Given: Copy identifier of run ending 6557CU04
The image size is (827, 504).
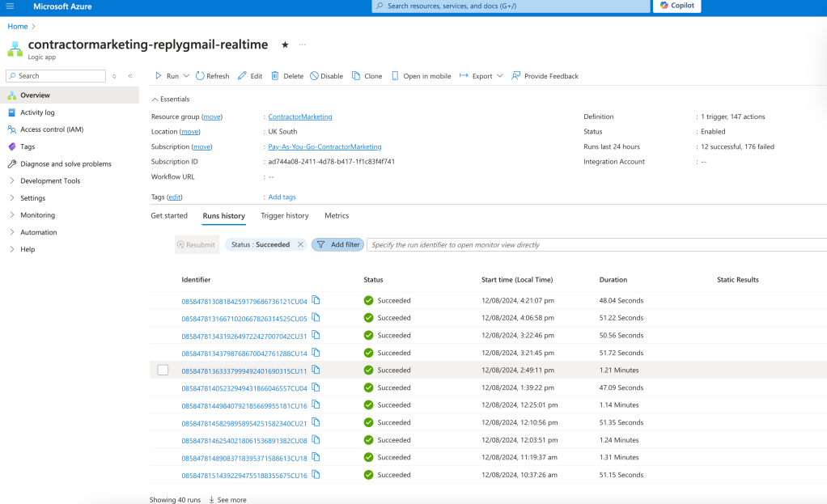Looking at the screenshot, I should point(316,387).
